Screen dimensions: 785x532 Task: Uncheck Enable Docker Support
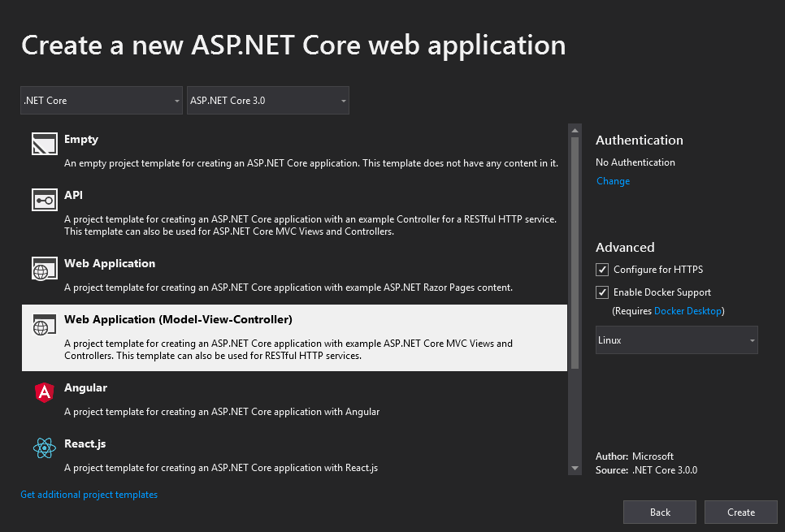(x=602, y=292)
